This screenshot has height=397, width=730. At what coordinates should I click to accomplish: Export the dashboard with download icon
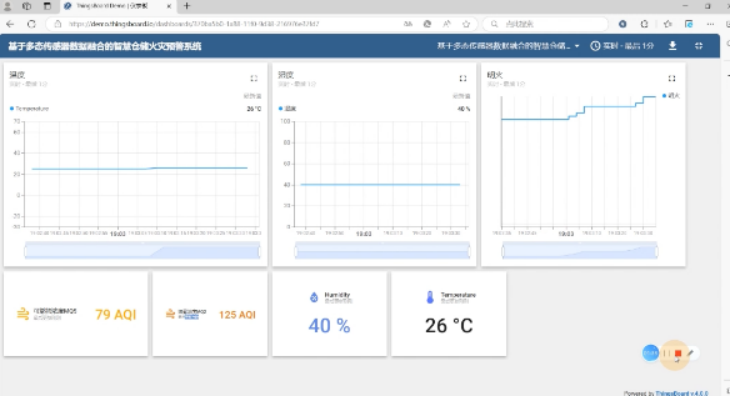coord(672,46)
